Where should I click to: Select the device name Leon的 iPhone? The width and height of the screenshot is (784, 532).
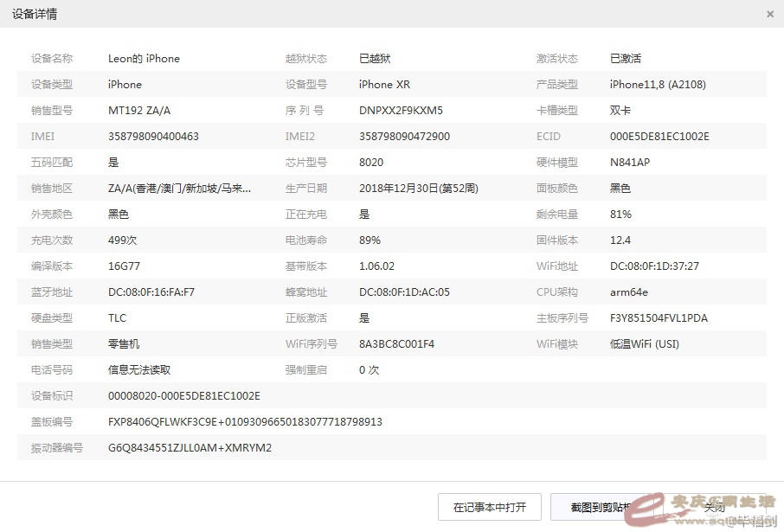coord(144,59)
